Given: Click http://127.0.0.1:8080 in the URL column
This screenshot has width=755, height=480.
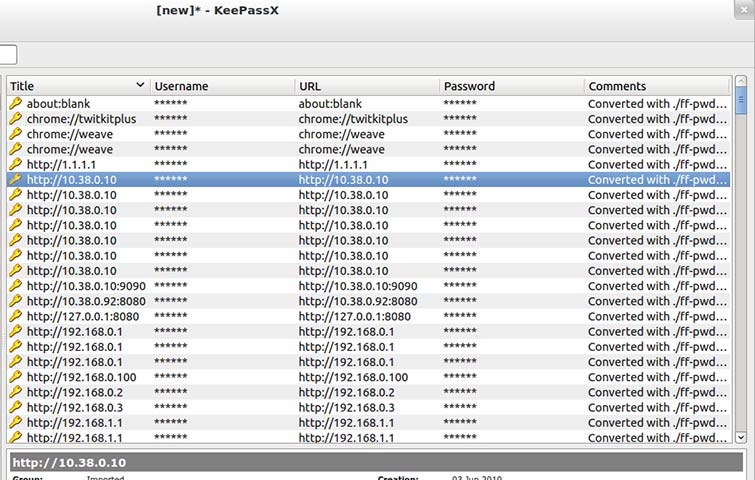Looking at the screenshot, I should [354, 317].
